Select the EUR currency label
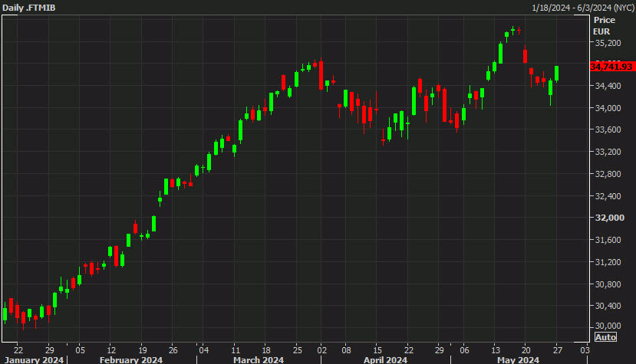Screen dimensions: 636x364 coord(601,31)
